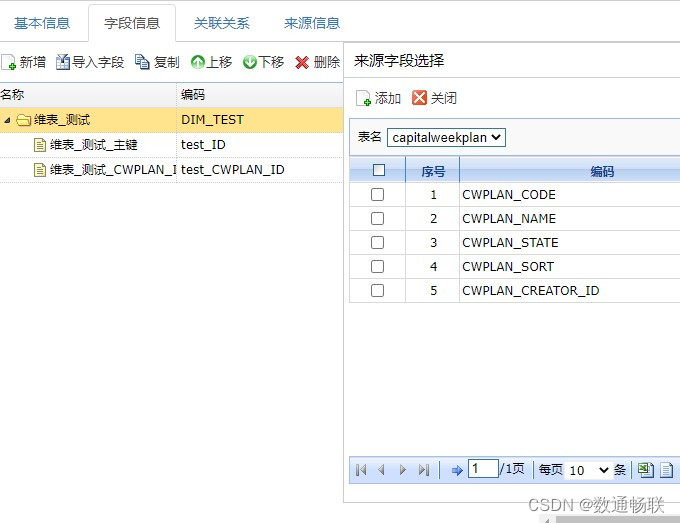The width and height of the screenshot is (680, 523).
Task: Check the CWPLAN_CODE row checkbox
Action: click(x=377, y=195)
